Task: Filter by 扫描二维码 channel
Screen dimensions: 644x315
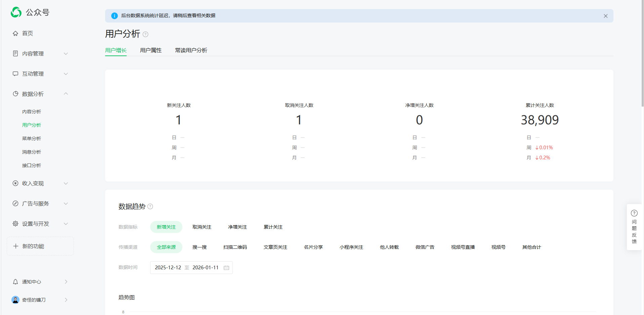Action: click(x=235, y=247)
